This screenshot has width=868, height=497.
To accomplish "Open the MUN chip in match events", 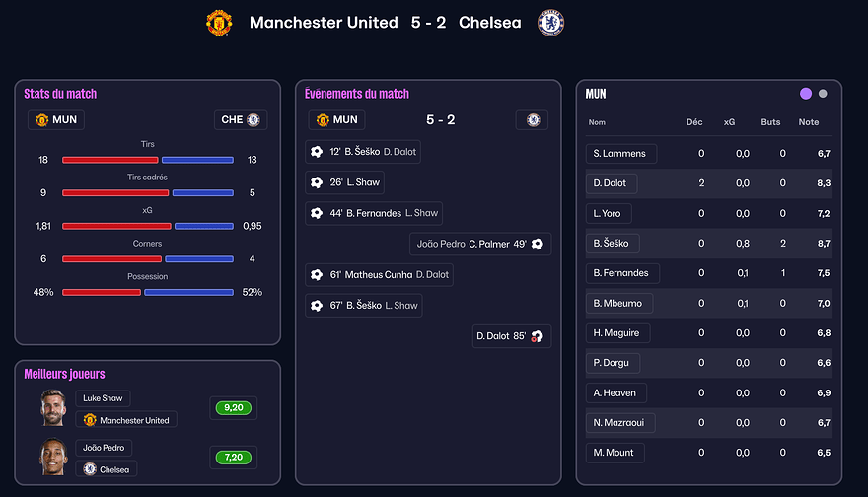I will point(336,120).
